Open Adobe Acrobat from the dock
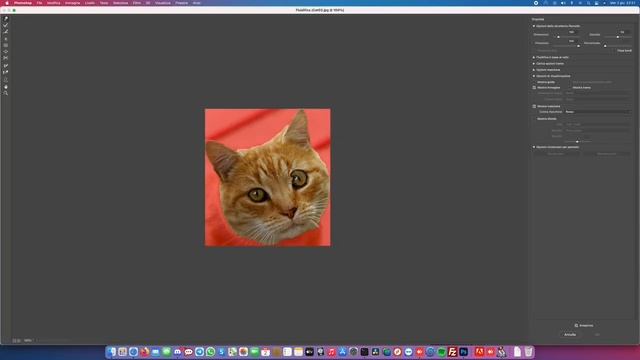 (479, 352)
